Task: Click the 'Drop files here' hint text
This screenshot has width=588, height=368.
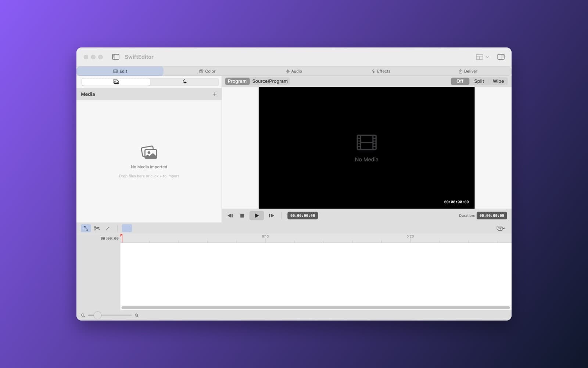Action: [x=149, y=176]
